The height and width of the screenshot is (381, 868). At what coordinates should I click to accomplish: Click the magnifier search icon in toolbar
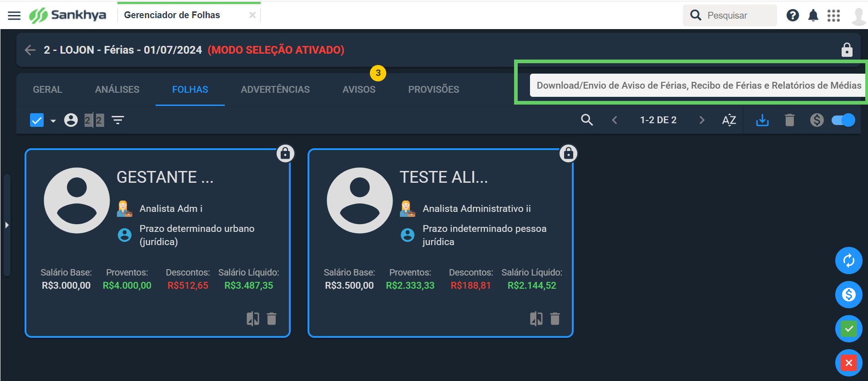[x=587, y=120]
